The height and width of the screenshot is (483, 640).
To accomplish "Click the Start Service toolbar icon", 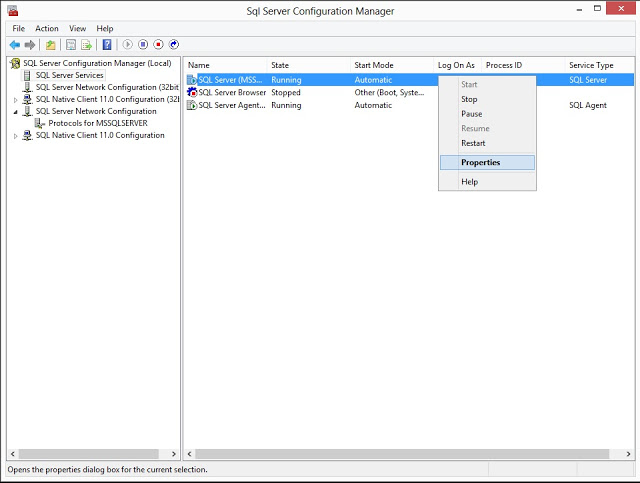I will pos(128,44).
